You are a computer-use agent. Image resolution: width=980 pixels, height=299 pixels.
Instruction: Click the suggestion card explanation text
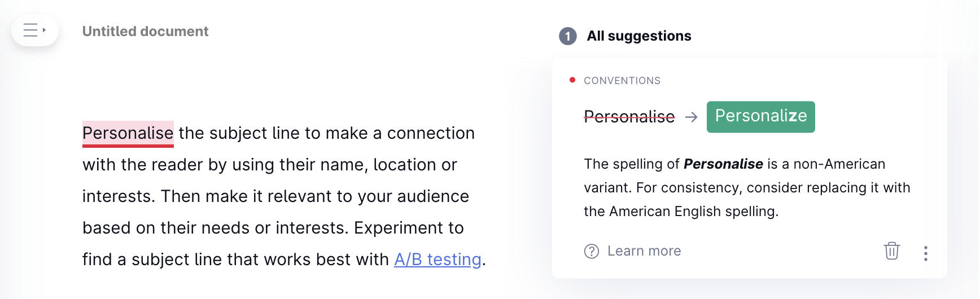point(747,188)
